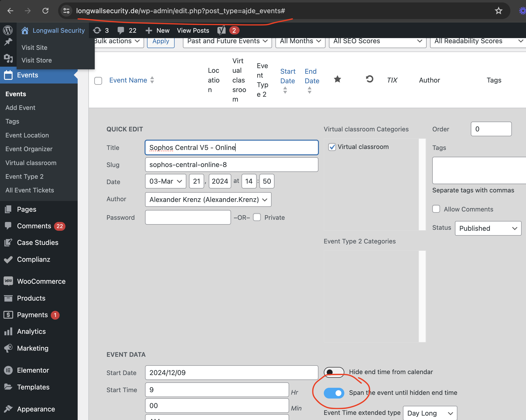526x420 pixels.
Task: Open Products via its box icon
Action: pyautogui.click(x=8, y=298)
